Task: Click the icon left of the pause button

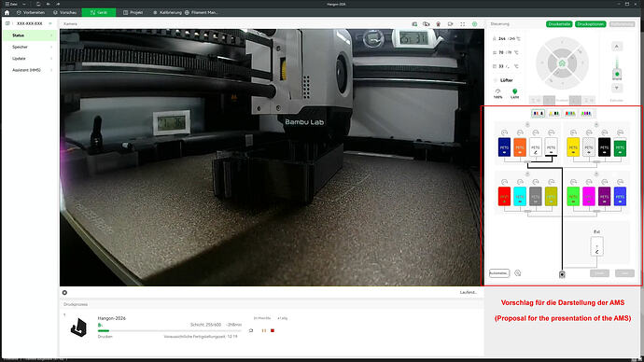Action: [x=251, y=330]
